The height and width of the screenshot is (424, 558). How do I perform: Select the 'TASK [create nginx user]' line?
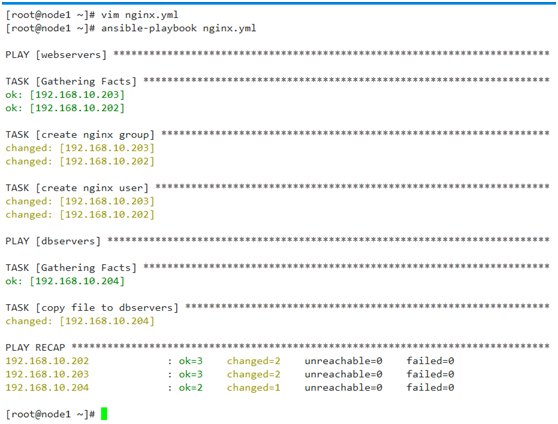278,188
